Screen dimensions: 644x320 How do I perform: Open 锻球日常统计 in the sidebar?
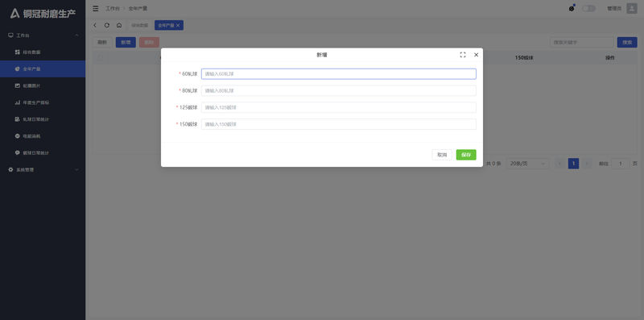coord(43,152)
